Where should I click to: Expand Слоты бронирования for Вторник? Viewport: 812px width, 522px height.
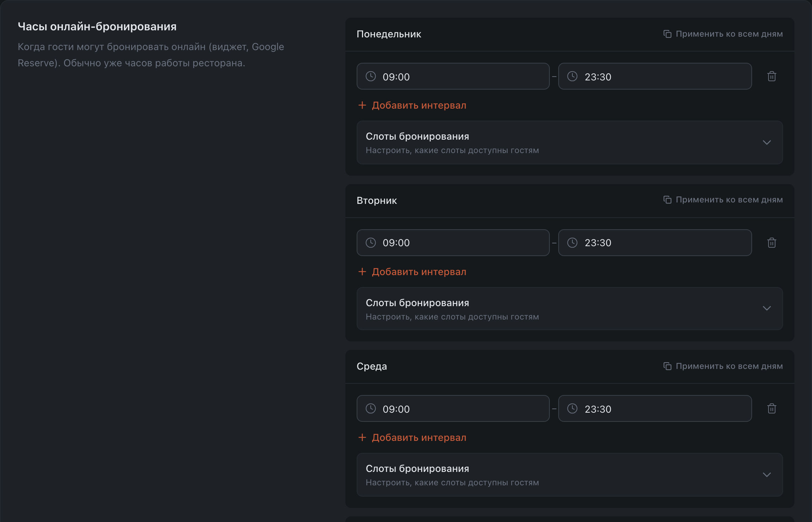[x=570, y=309]
